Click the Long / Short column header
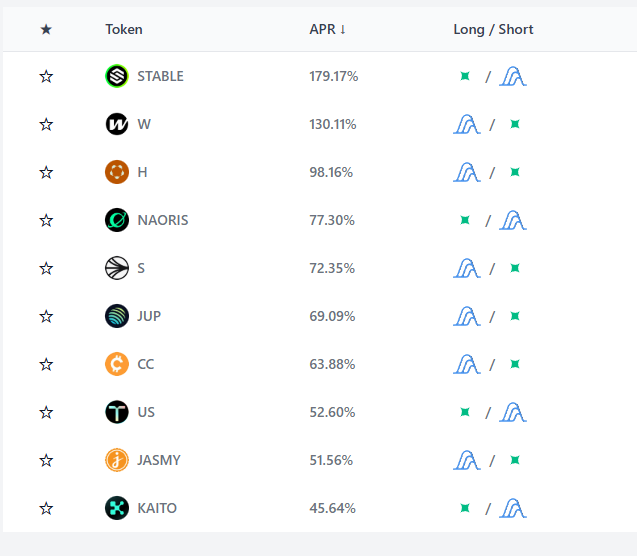Image resolution: width=637 pixels, height=556 pixels. point(493,29)
